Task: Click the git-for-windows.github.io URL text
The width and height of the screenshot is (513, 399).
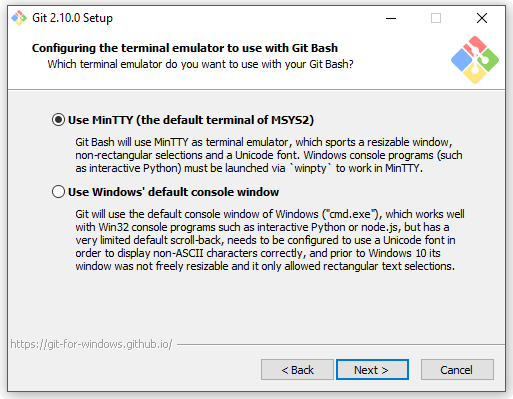Action: [91, 344]
